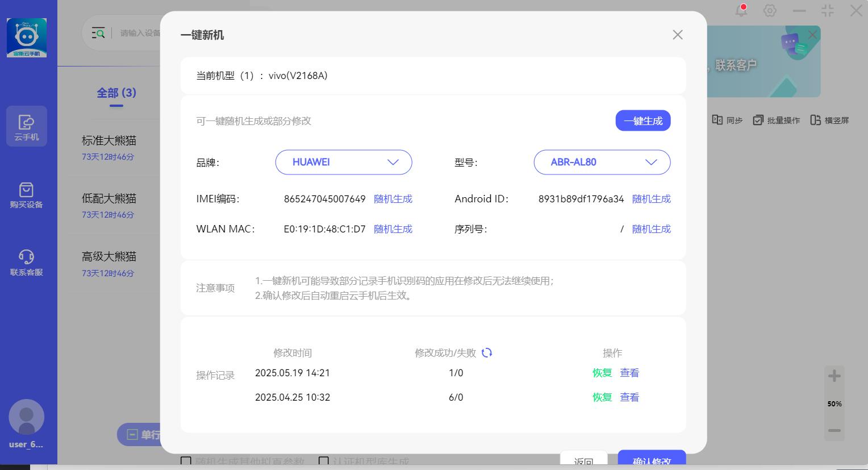Toggle 随机生成其他拟真参数 checkbox
The width and height of the screenshot is (868, 470).
[186, 461]
